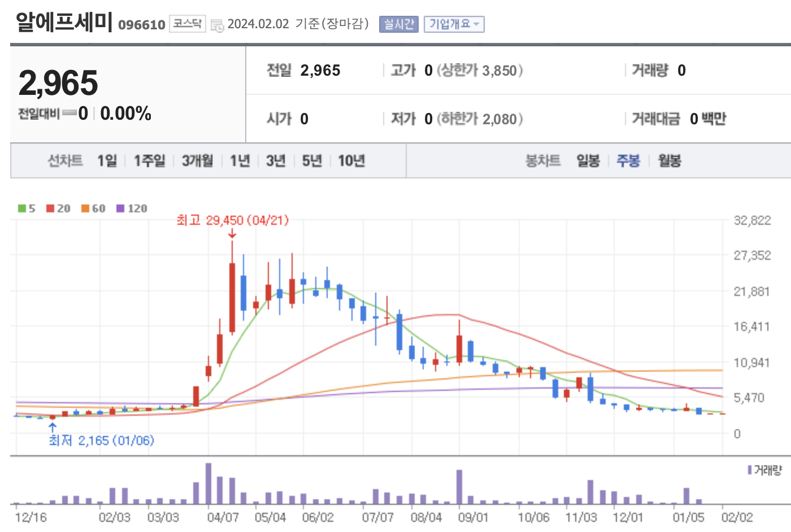Click the 거래량 volume legend label

tap(768, 470)
